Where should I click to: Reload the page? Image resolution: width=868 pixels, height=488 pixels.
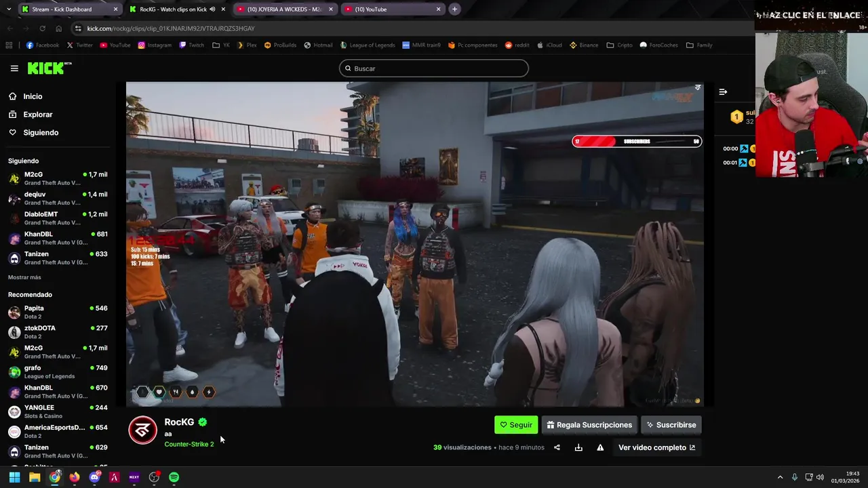42,28
